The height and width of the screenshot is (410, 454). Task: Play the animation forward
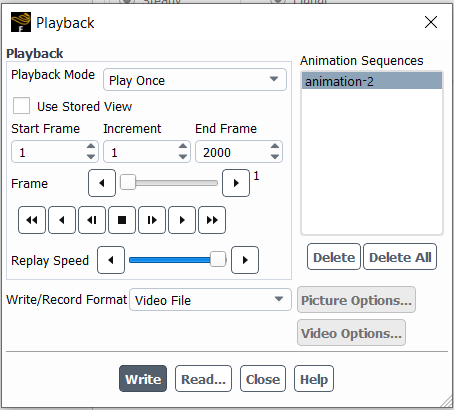tap(182, 220)
